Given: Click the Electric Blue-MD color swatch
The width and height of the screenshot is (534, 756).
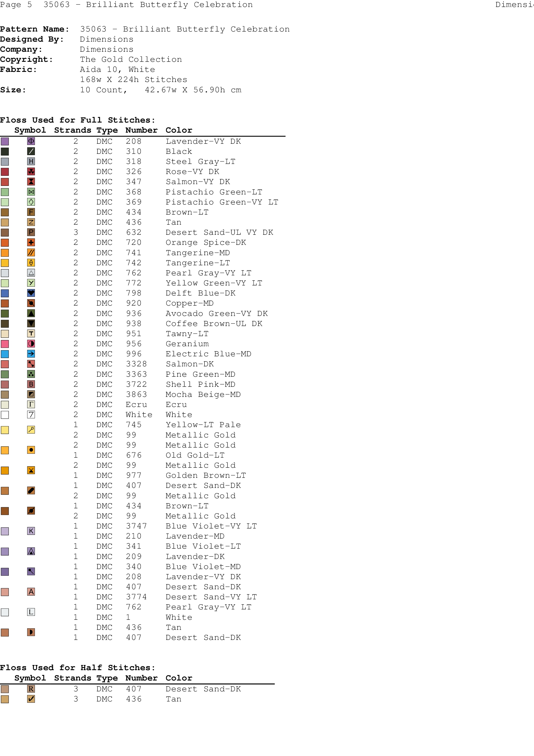Looking at the screenshot, I should [5, 354].
